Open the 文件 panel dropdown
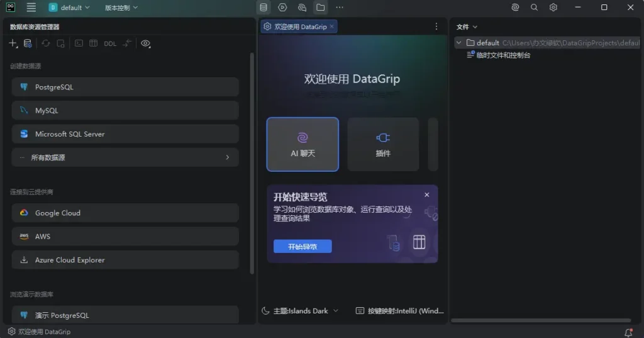The image size is (644, 338). 467,26
